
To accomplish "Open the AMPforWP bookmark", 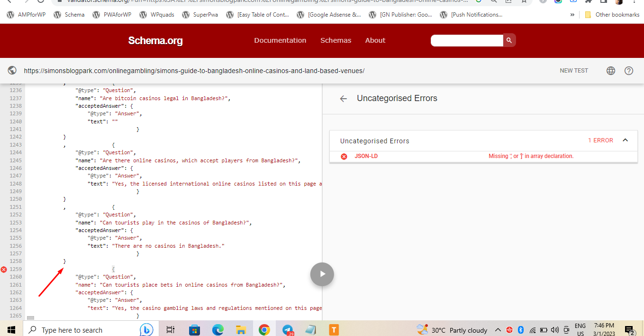I will coord(26,15).
